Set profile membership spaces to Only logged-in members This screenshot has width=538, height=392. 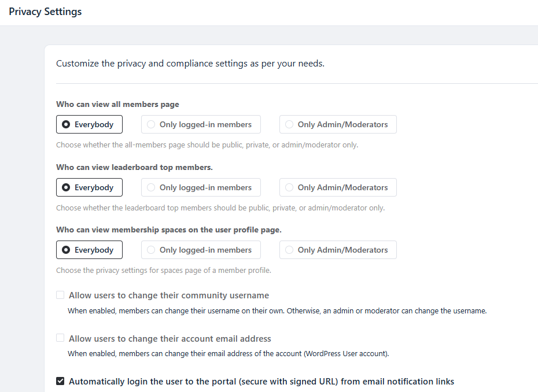pyautogui.click(x=201, y=250)
